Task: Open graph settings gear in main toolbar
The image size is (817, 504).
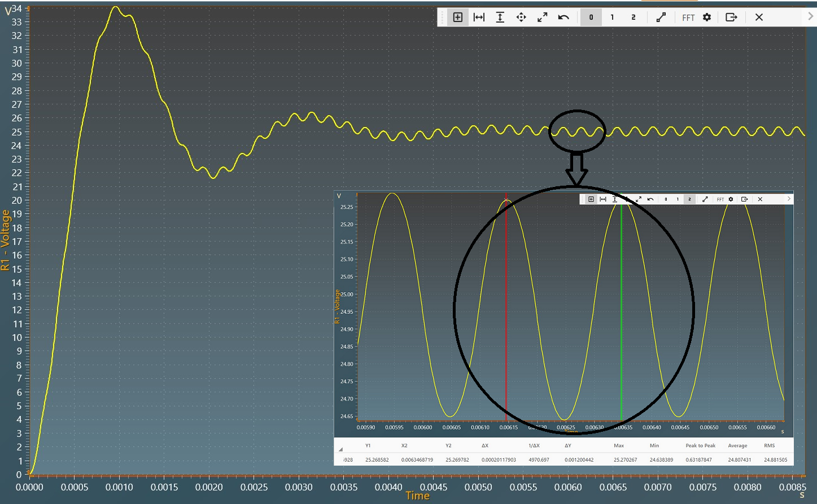Action: pos(707,17)
